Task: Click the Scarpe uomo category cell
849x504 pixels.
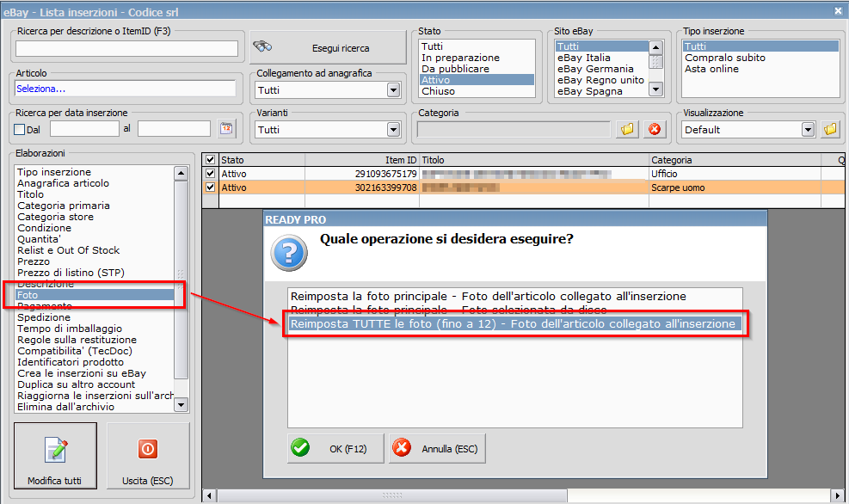Action: tap(735, 187)
